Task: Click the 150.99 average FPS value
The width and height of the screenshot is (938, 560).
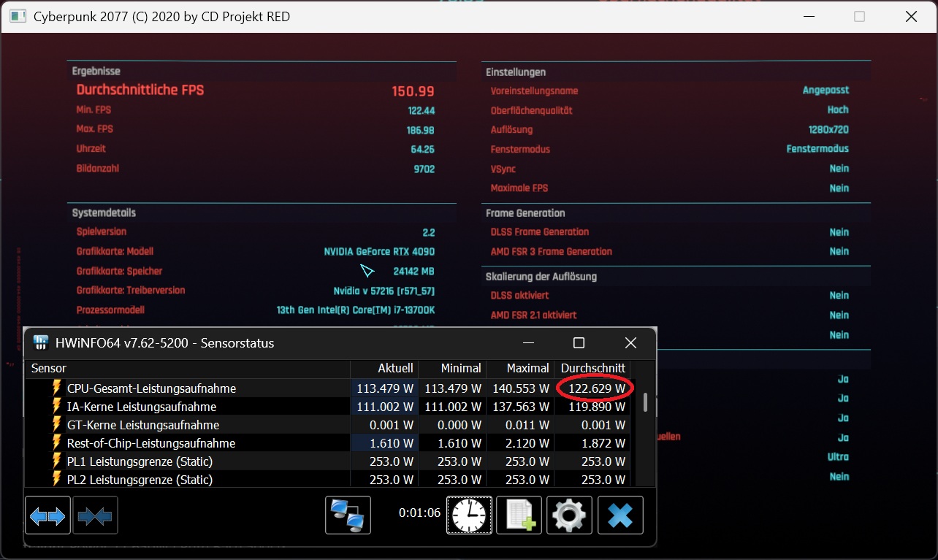Action: (413, 91)
